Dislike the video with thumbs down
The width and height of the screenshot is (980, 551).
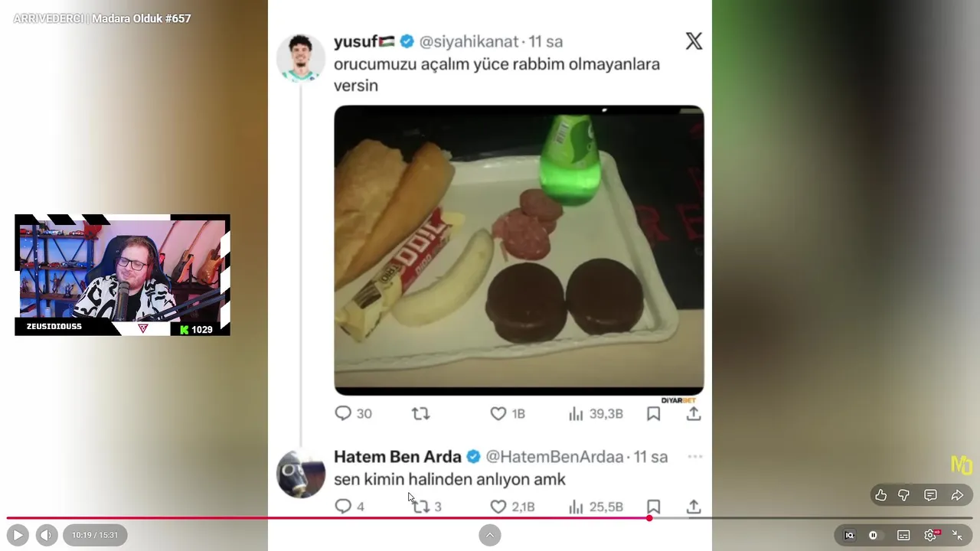pos(903,495)
